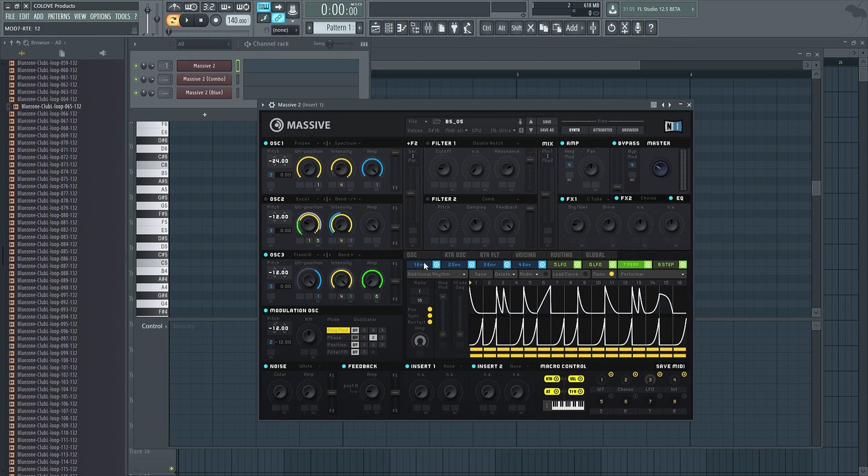
Task: Toggle NOISE on/off indicator
Action: click(266, 366)
